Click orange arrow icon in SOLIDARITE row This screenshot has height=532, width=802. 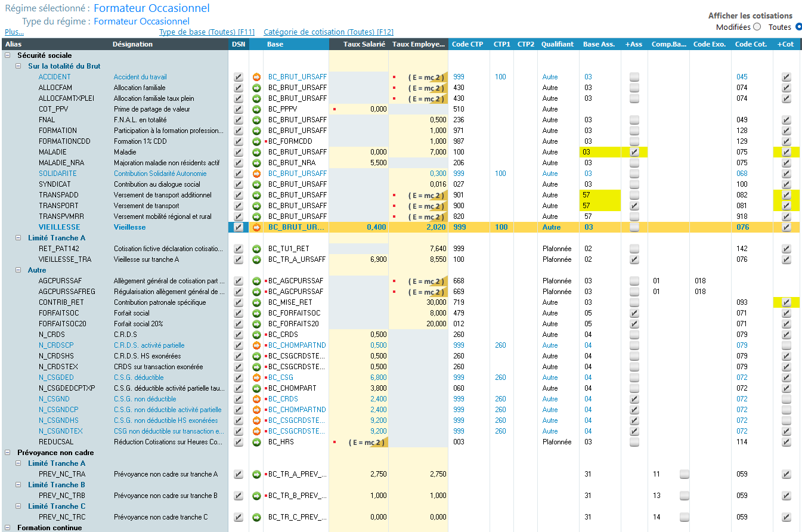click(256, 174)
